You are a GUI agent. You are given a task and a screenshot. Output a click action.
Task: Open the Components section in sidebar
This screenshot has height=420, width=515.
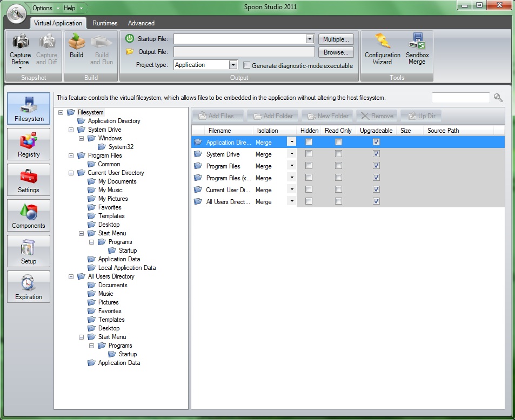point(29,215)
